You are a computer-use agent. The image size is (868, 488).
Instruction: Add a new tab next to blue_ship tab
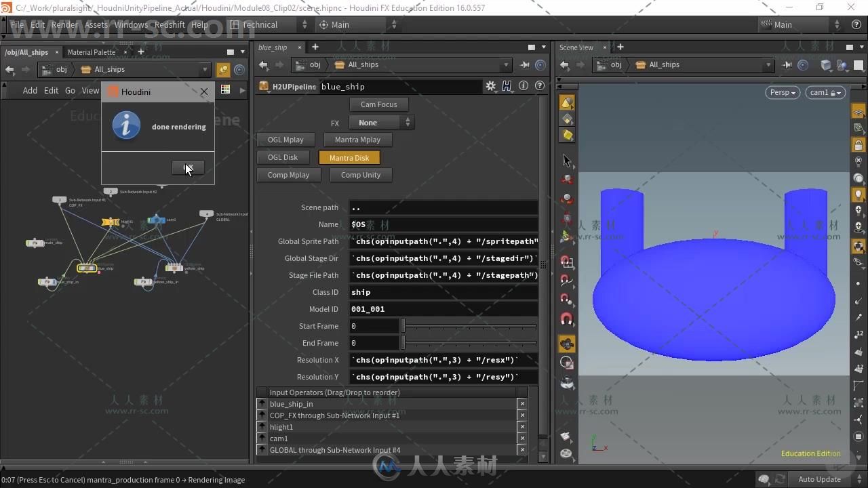315,47
